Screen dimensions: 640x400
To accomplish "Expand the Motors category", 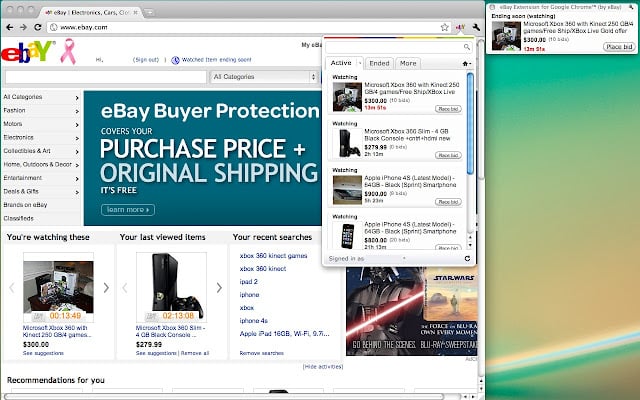I will tap(77, 124).
